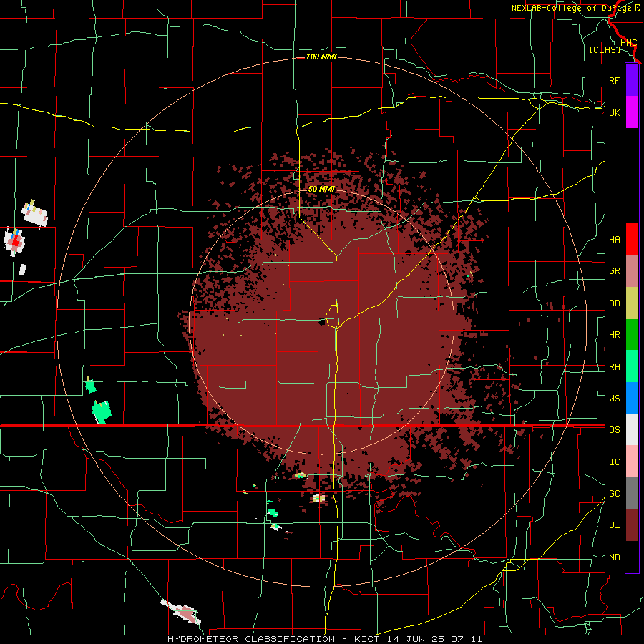The height and width of the screenshot is (644, 644).
Task: Click the HHC product code text
Action: pos(628,43)
